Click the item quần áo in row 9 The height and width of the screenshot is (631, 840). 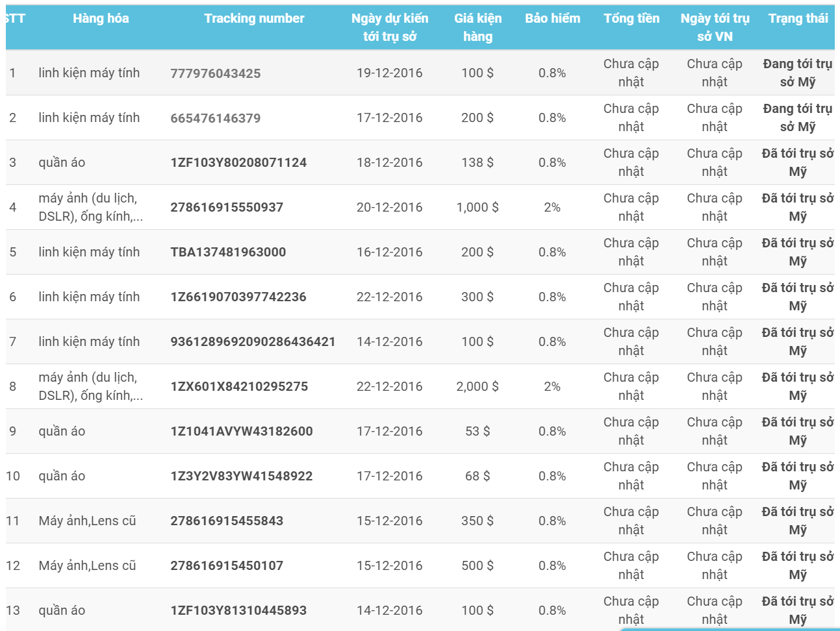(62, 431)
